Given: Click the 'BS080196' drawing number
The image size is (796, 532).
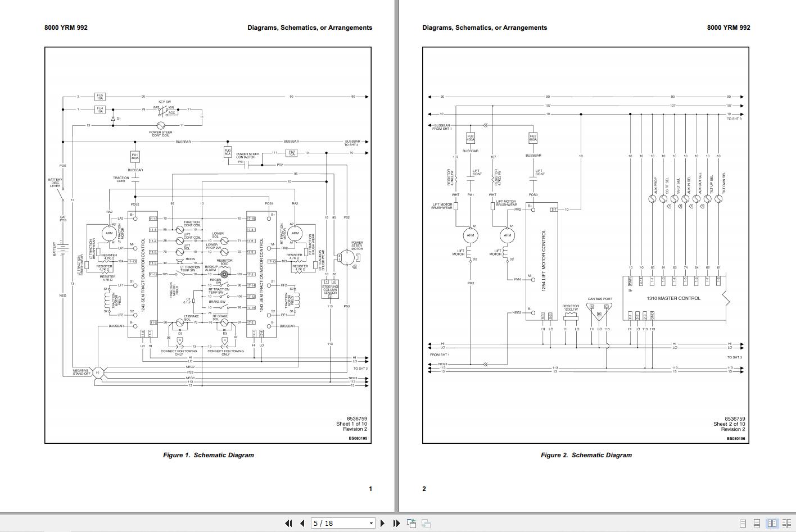Looking at the screenshot, I should (736, 438).
